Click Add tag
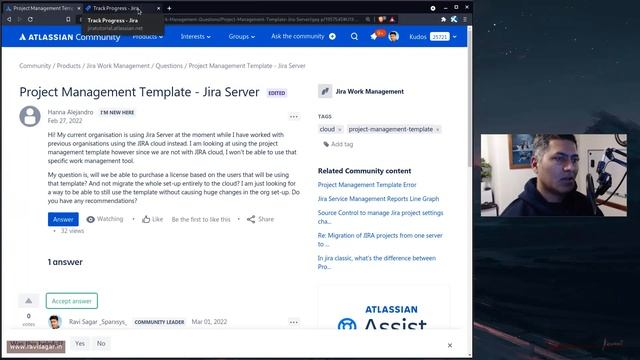This screenshot has height=360, width=640. [x=338, y=144]
